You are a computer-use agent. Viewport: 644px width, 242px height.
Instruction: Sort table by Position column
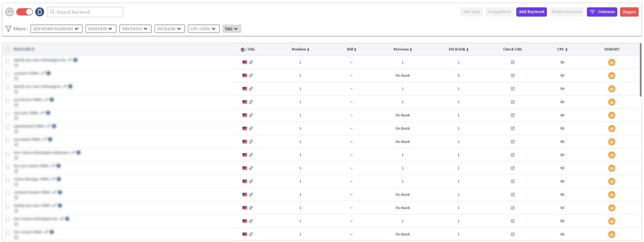[300, 49]
